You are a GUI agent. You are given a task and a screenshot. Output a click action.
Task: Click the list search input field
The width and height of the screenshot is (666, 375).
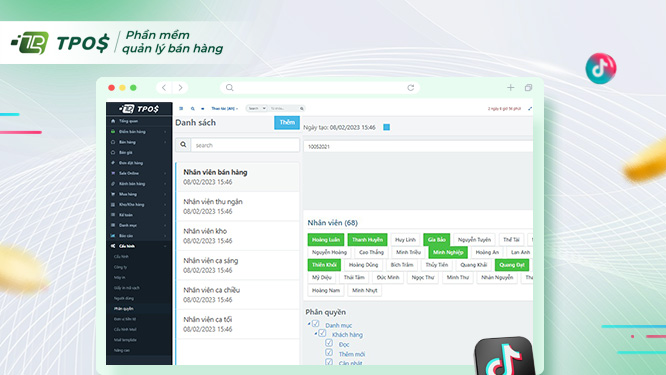click(x=245, y=145)
